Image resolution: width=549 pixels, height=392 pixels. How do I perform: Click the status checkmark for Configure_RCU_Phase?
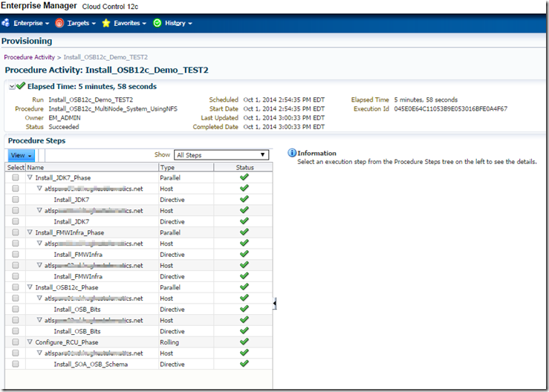[x=244, y=342]
